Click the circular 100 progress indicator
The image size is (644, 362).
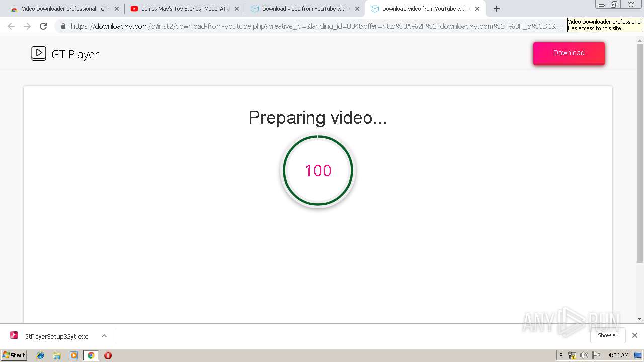318,171
